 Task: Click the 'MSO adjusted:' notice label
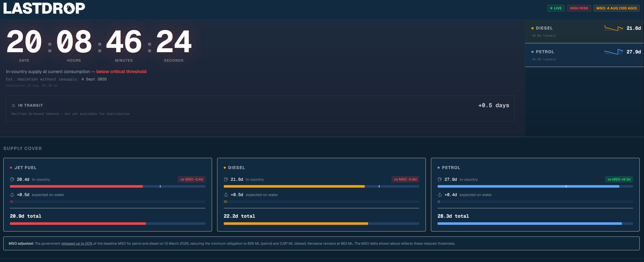point(21,244)
